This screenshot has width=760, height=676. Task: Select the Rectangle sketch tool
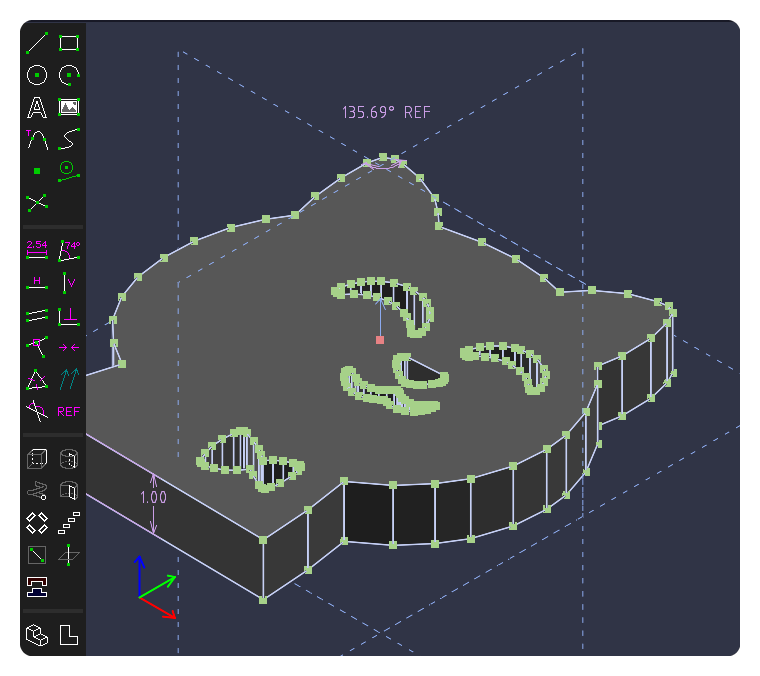(x=68, y=43)
